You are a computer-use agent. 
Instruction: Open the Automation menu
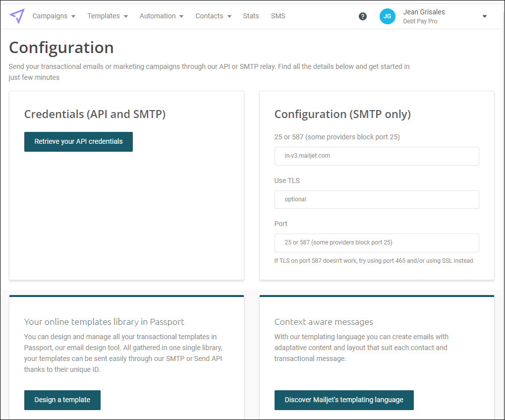158,16
